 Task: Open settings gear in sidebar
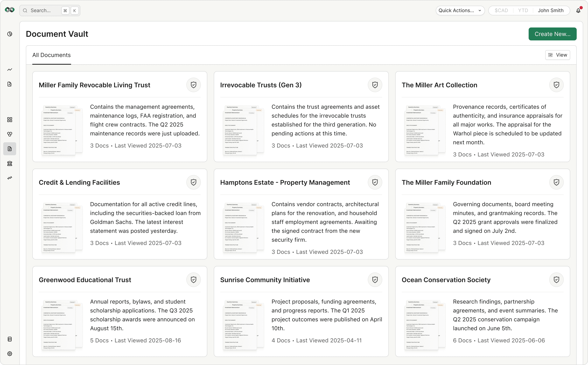coord(10,354)
